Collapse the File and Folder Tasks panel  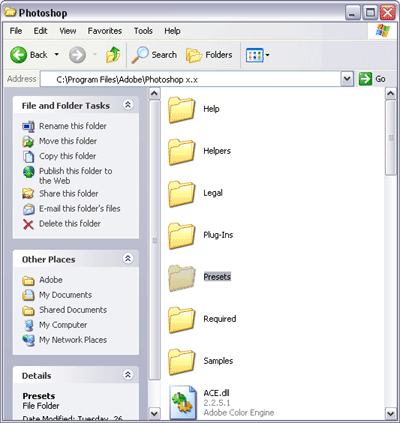128,105
